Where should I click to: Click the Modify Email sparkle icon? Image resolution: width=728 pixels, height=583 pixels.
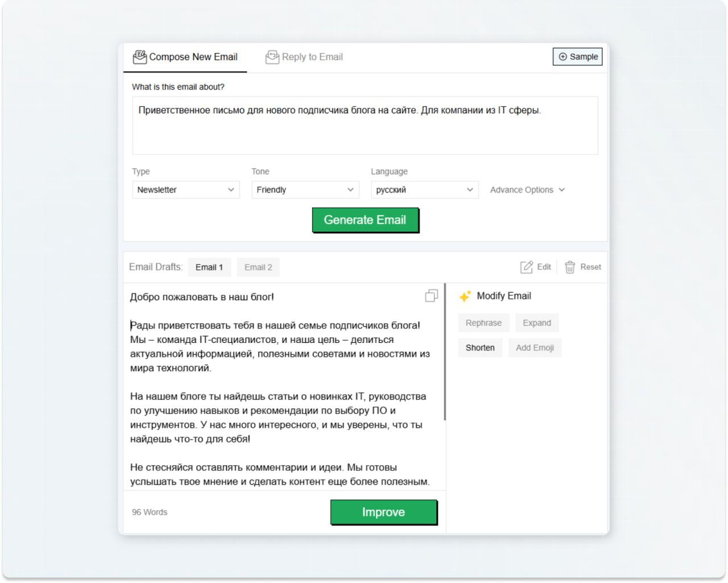pyautogui.click(x=465, y=296)
